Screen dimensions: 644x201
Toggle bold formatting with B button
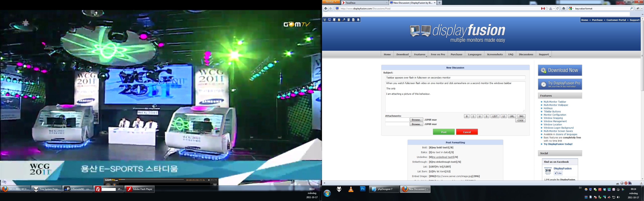tap(467, 116)
